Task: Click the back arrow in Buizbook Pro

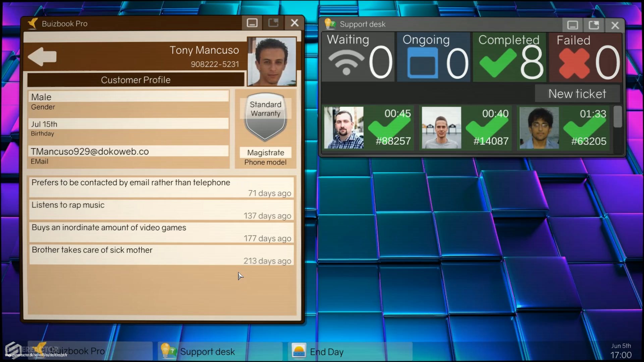Action: 42,56
